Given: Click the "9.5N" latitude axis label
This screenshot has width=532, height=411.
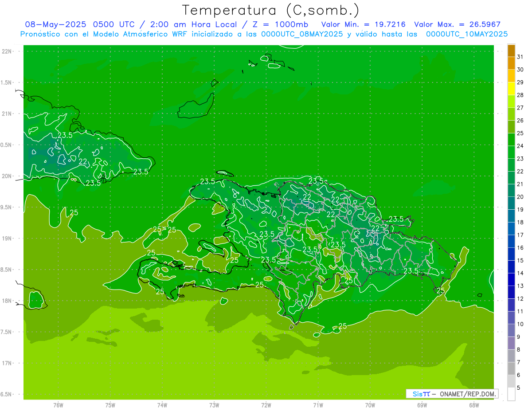Looking at the screenshot, I should tap(7, 207).
